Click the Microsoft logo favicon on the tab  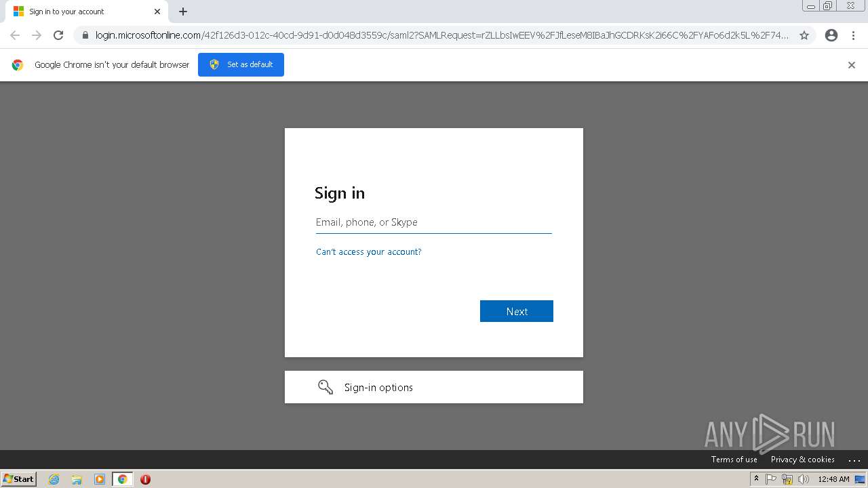[18, 12]
